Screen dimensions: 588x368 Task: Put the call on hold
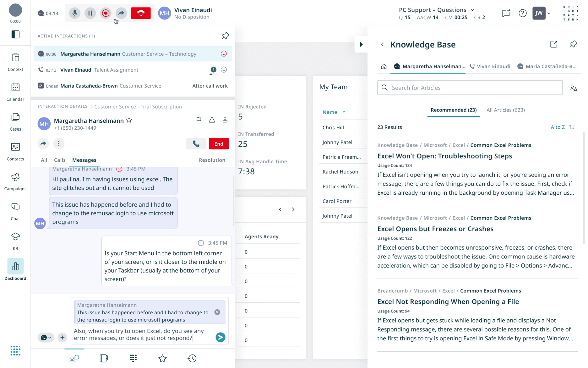pyautogui.click(x=90, y=13)
